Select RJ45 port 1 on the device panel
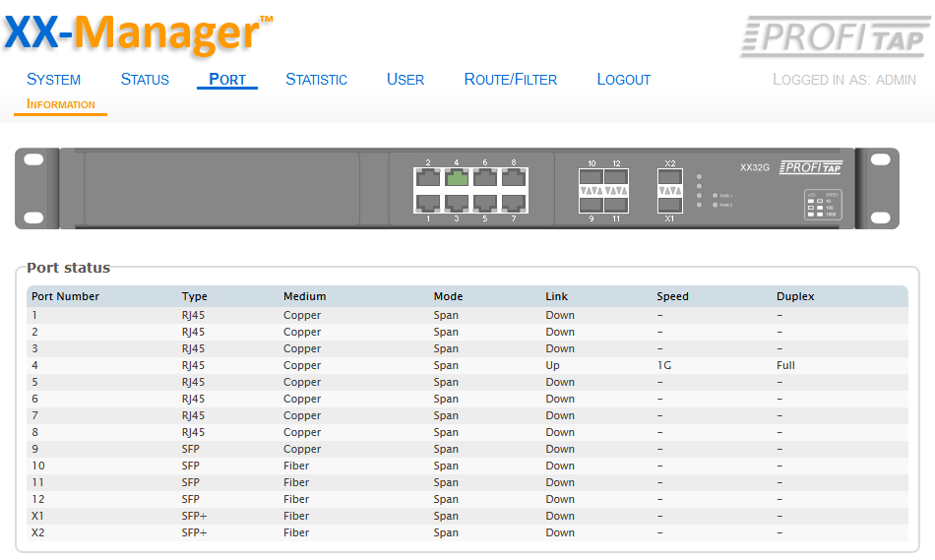Viewport: 935px width, 560px height. (427, 203)
